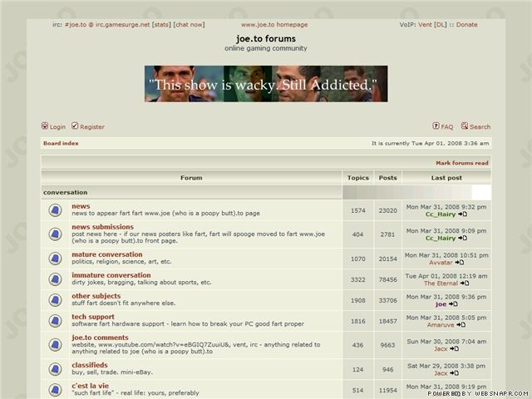Click Mark forums read

[x=462, y=163]
